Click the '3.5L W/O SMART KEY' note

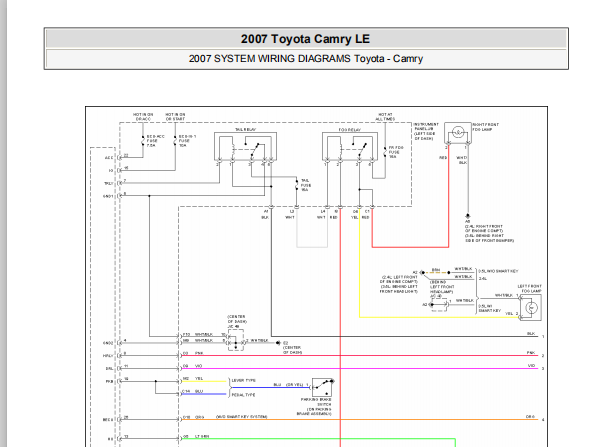(498, 271)
